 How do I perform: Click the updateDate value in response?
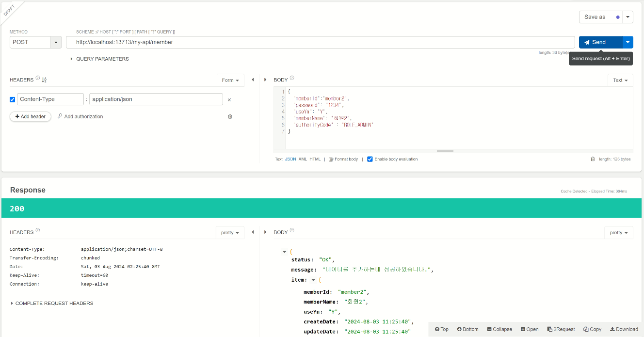tap(378, 332)
